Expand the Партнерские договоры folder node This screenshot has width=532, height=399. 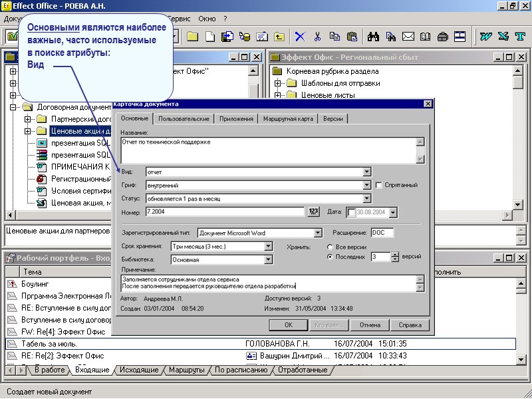(28, 119)
